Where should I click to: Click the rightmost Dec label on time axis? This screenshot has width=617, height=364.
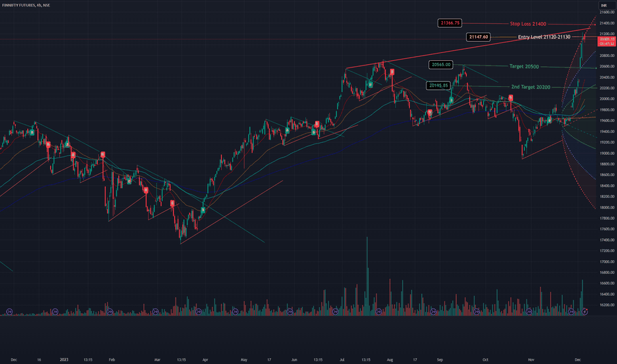click(x=578, y=359)
